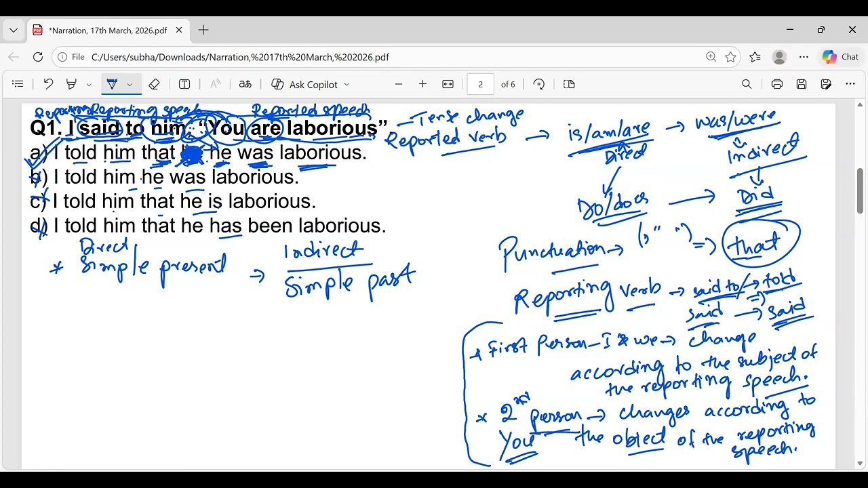Open Copilot Chat sidebar
The image size is (868, 488).
coord(840,57)
